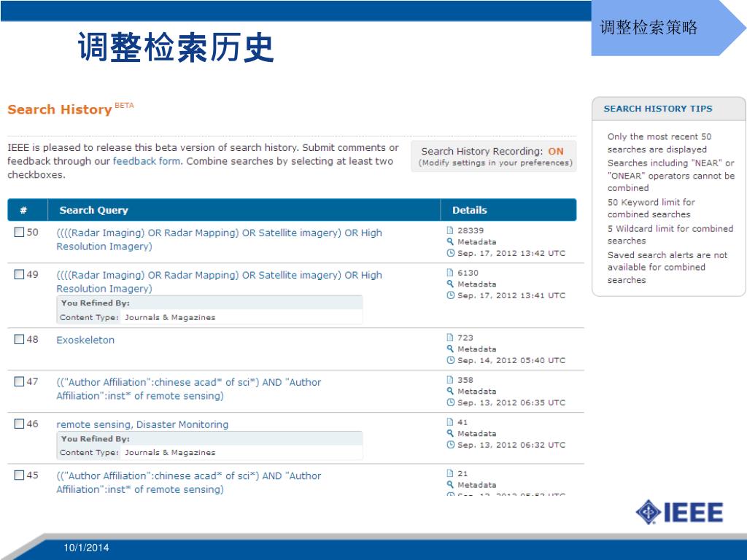747x560 pixels.
Task: Open search 49 Radar Imaging query link
Action: point(219,281)
